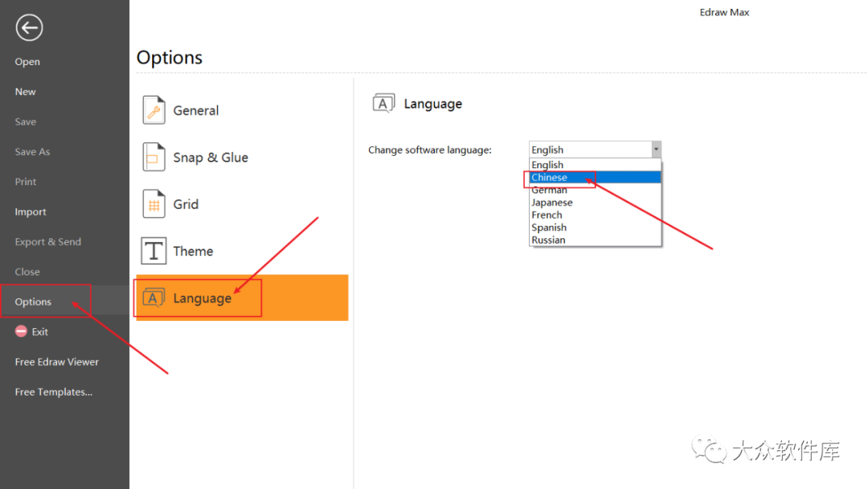Click the Snap & Glue page icon
868x489 pixels.
[x=154, y=157]
